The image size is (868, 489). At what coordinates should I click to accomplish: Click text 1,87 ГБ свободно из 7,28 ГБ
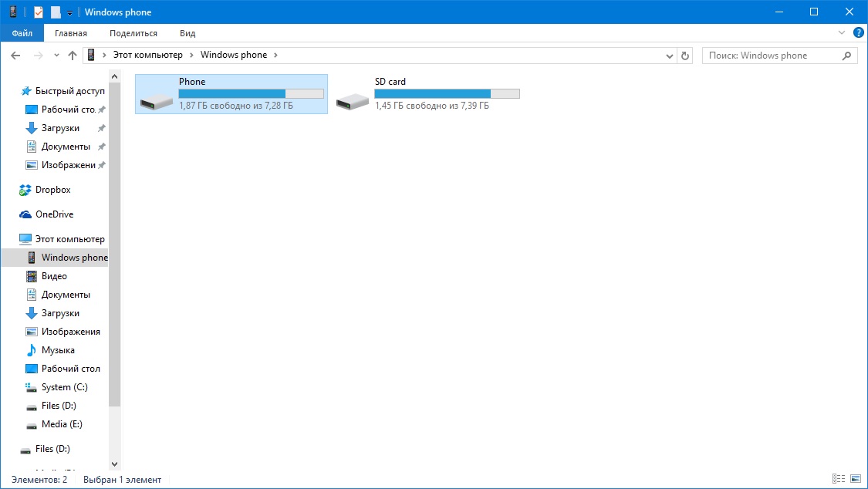[x=236, y=105]
